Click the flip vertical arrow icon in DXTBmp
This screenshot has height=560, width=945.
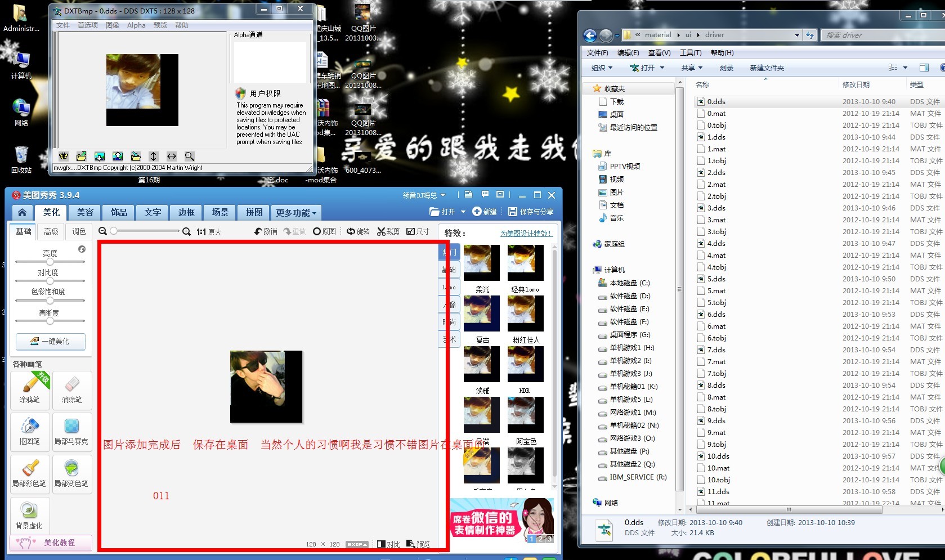[153, 156]
